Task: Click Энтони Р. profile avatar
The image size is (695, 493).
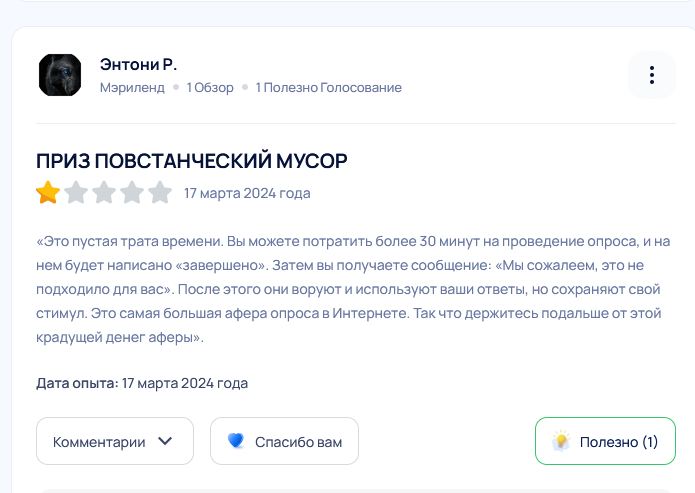Action: (x=60, y=75)
